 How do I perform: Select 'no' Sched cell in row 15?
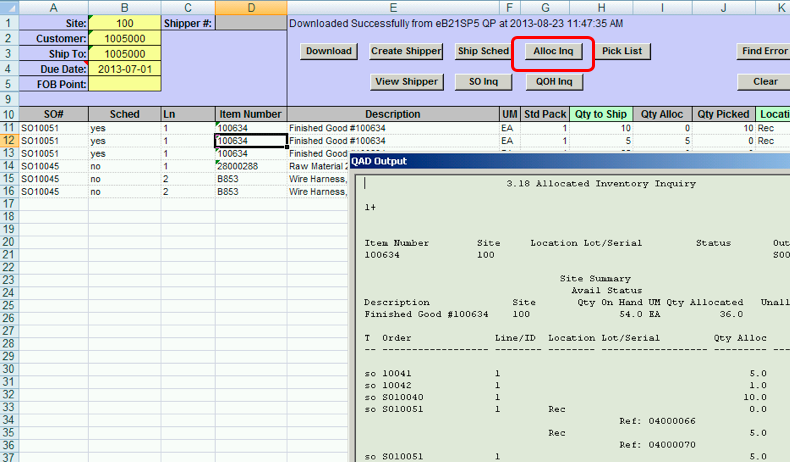click(125, 179)
